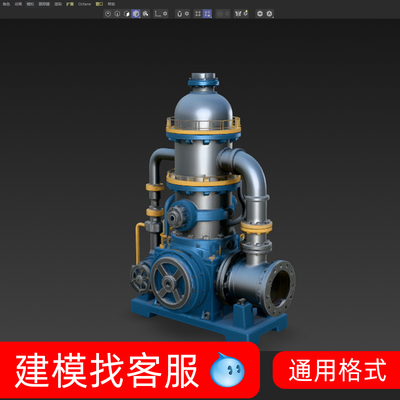Open the 角色 menu in menu bar
The width and height of the screenshot is (400, 400).
(x=6, y=4)
